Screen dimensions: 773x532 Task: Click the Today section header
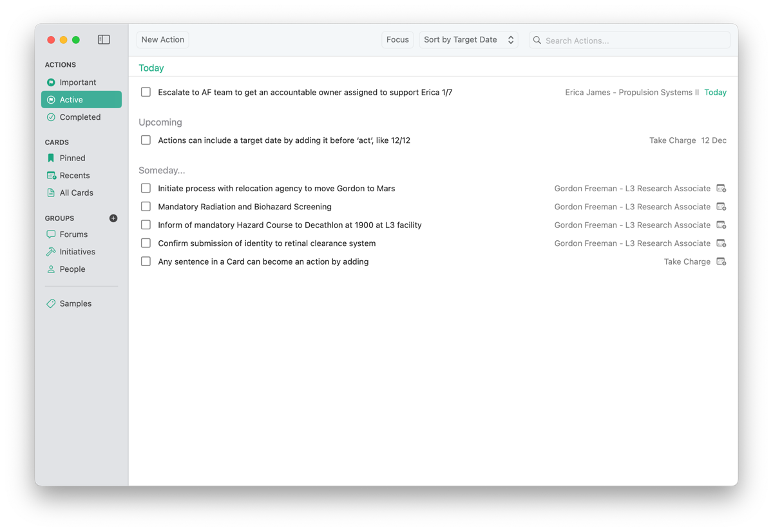pos(151,68)
